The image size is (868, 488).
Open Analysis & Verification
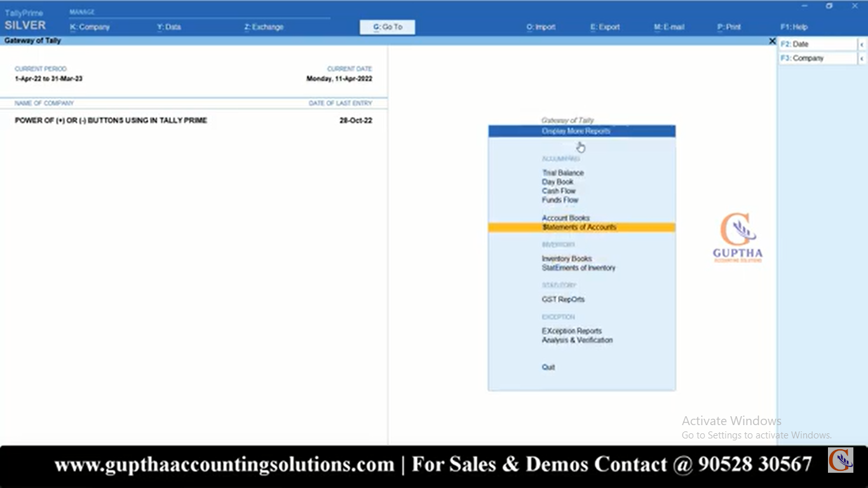point(577,340)
